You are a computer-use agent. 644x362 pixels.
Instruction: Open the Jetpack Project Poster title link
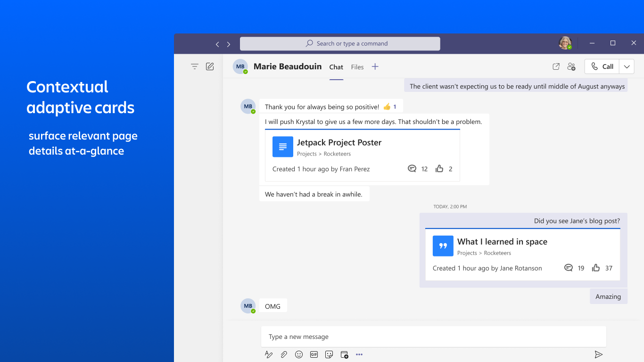point(339,142)
